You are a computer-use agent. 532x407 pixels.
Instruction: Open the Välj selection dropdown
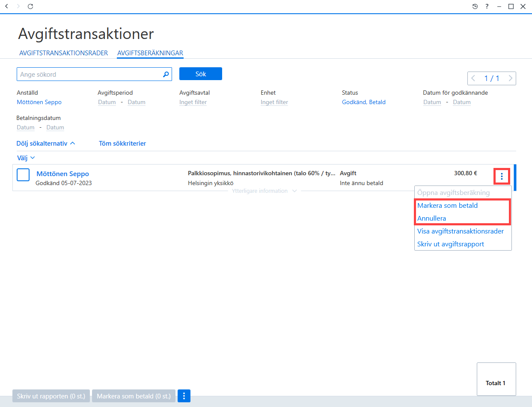26,158
